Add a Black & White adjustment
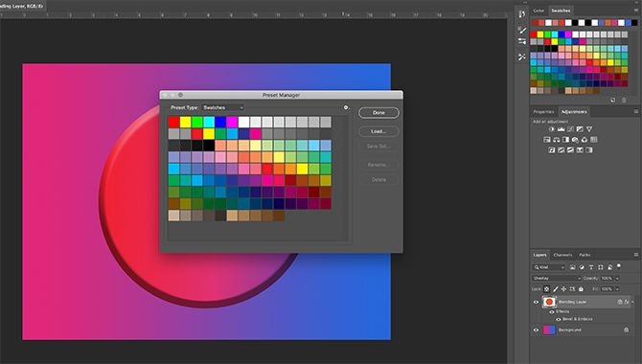Image resolution: width=642 pixels, height=364 pixels. pyautogui.click(x=565, y=140)
